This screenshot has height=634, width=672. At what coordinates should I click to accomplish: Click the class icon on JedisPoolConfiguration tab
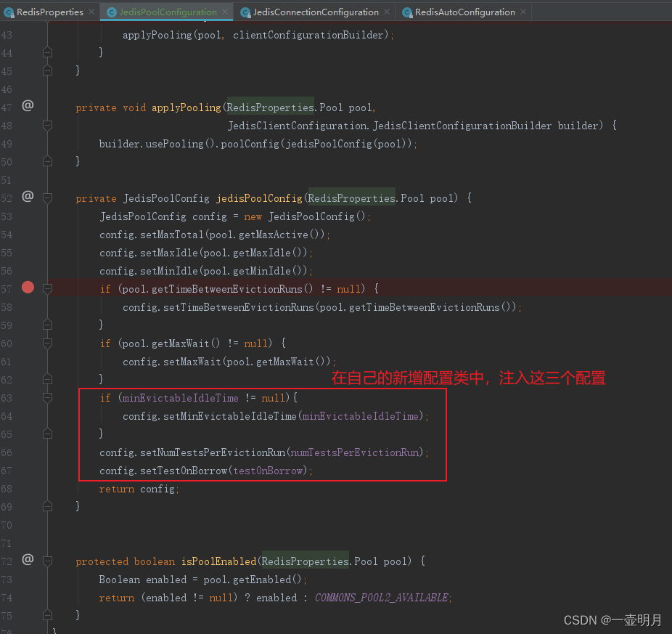coord(111,12)
